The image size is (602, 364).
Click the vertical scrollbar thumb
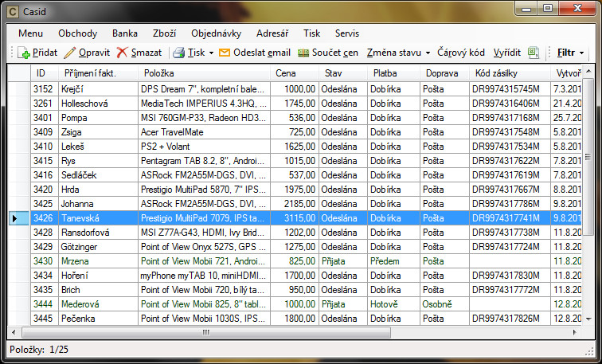(x=588, y=156)
